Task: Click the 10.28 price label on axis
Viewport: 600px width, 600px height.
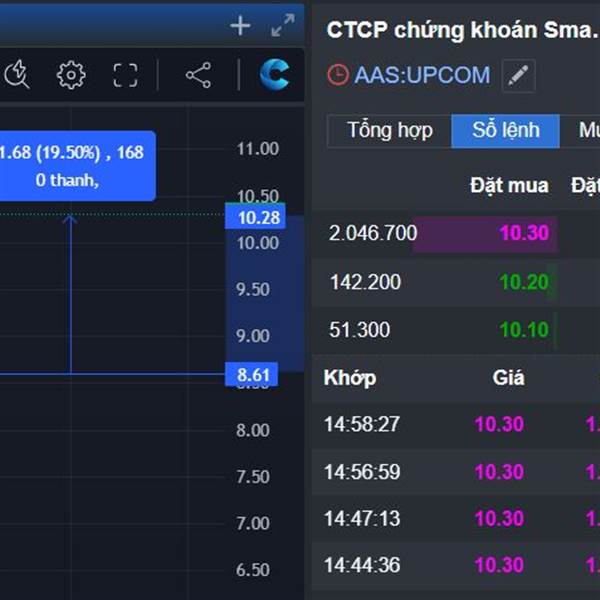Action: [x=254, y=217]
